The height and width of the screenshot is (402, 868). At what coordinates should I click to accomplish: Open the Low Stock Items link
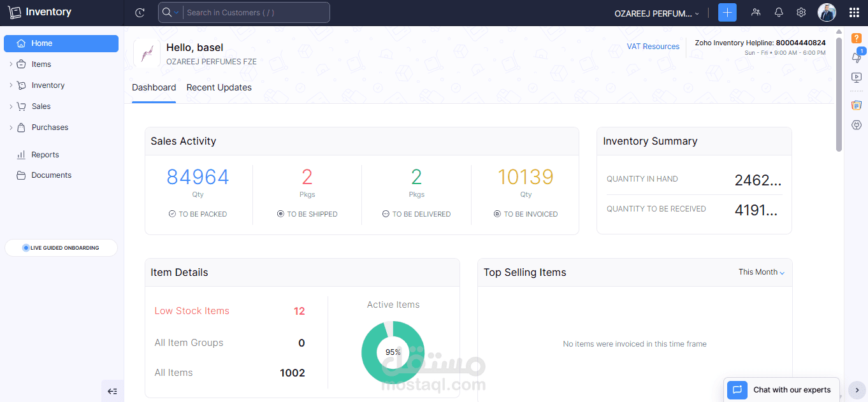coord(192,311)
